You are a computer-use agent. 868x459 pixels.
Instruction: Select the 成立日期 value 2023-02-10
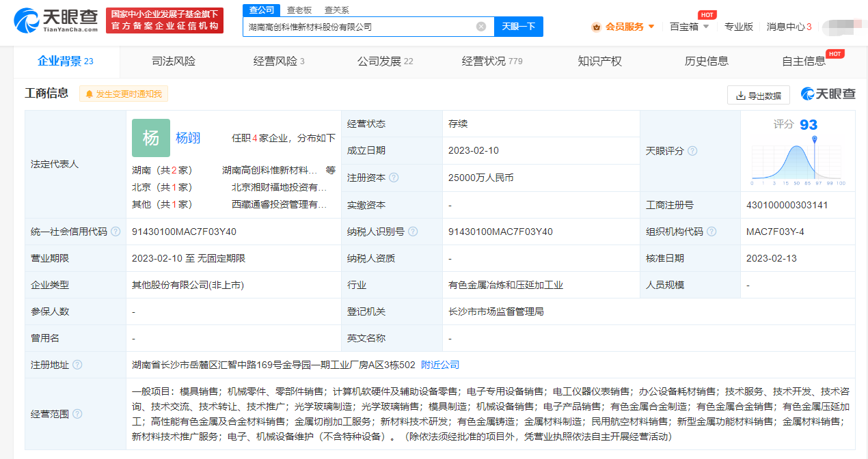pyautogui.click(x=473, y=151)
